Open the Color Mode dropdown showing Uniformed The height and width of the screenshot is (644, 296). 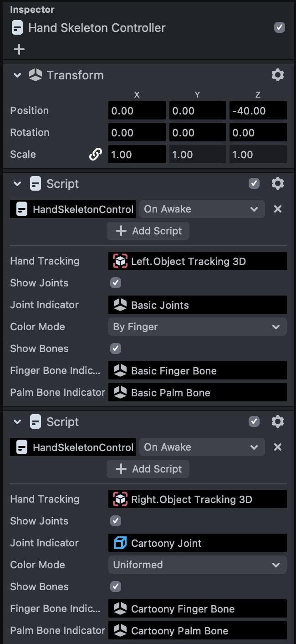point(197,565)
